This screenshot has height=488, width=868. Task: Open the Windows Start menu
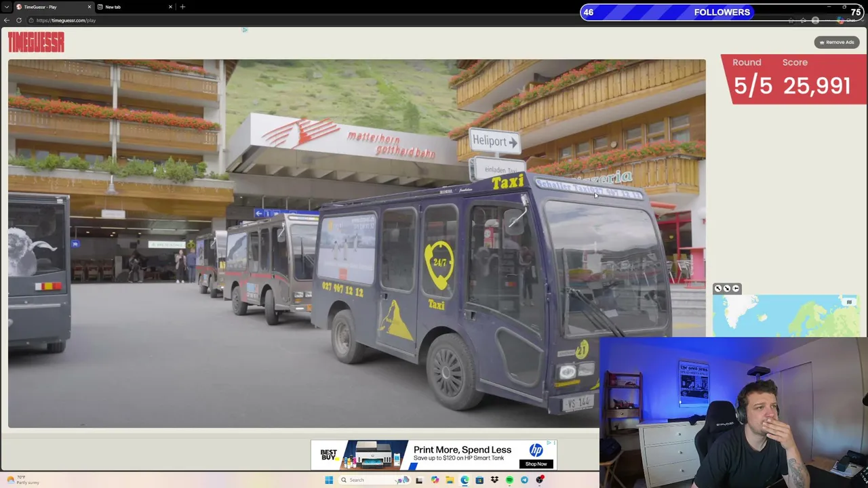(x=329, y=480)
